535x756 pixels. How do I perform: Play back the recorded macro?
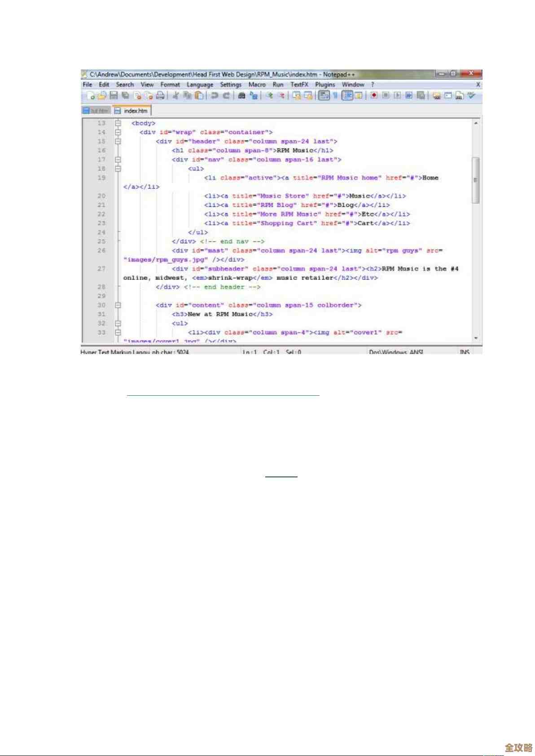point(397,96)
